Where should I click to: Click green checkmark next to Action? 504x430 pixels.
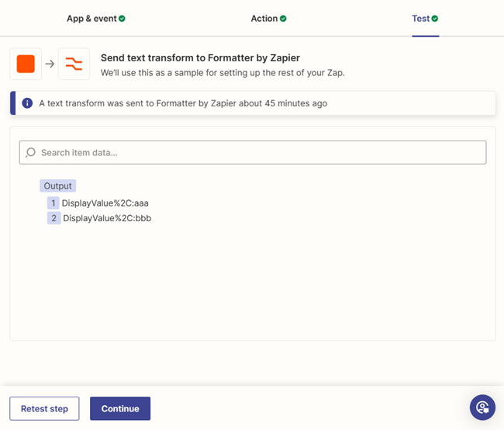(x=283, y=19)
